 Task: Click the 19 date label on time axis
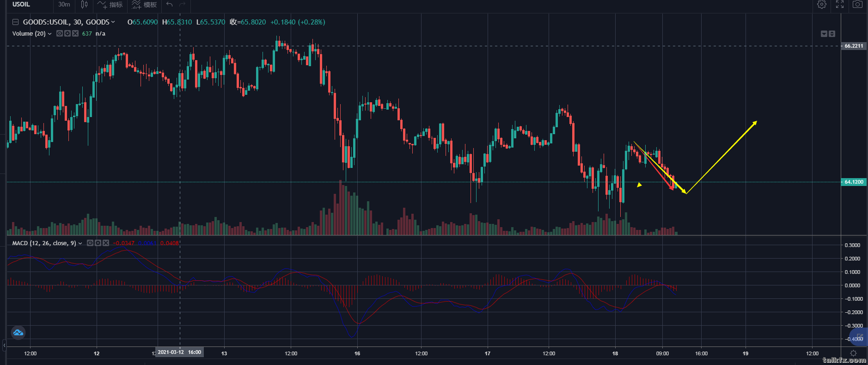[x=746, y=353]
